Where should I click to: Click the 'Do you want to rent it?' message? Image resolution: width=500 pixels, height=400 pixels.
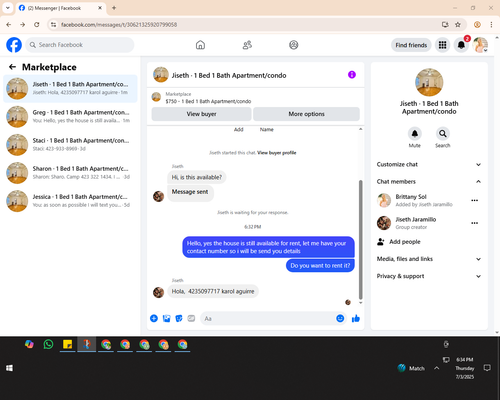click(320, 266)
